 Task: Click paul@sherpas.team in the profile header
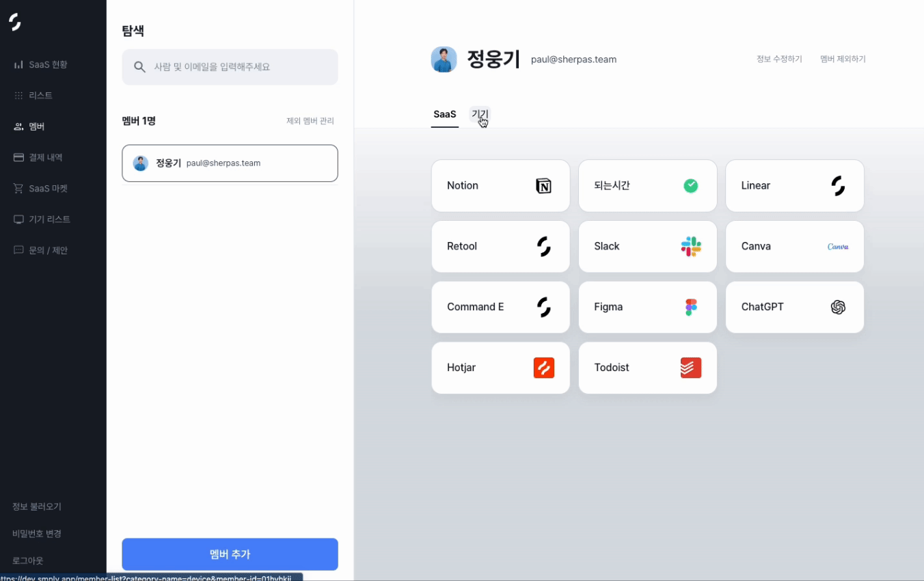coord(573,60)
